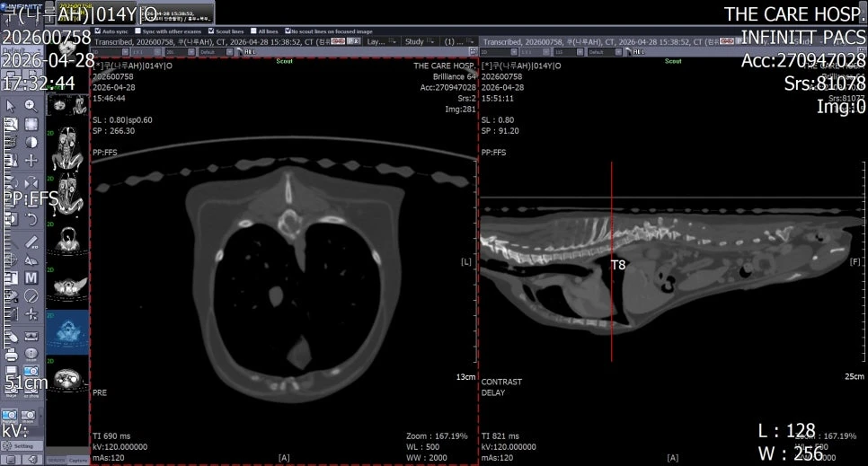Select the 04-28 15:38:52 study tab at top
Image resolution: width=868 pixels, height=466 pixels.
tap(176, 15)
